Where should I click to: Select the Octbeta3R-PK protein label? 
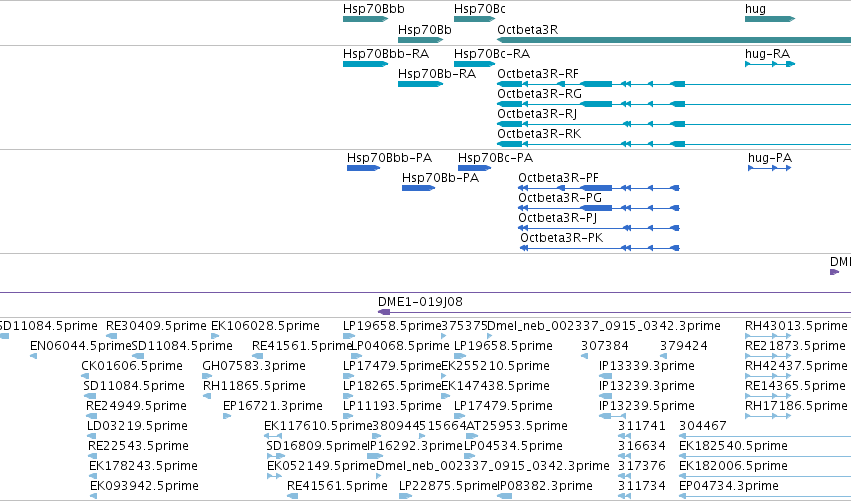tap(561, 238)
